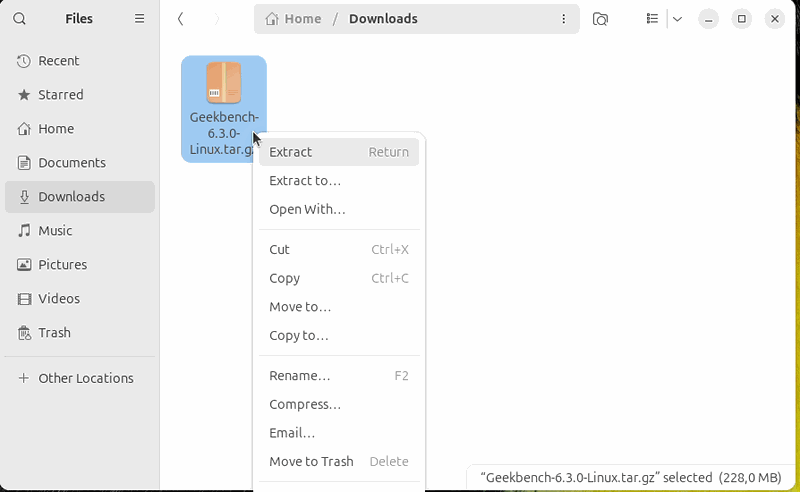Expand the view options dropdown arrow

coord(677,19)
